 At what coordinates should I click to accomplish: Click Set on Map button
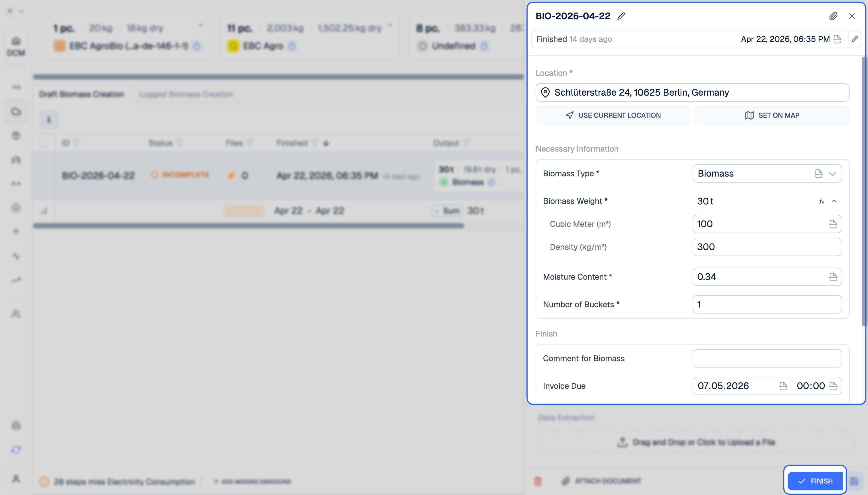(772, 115)
